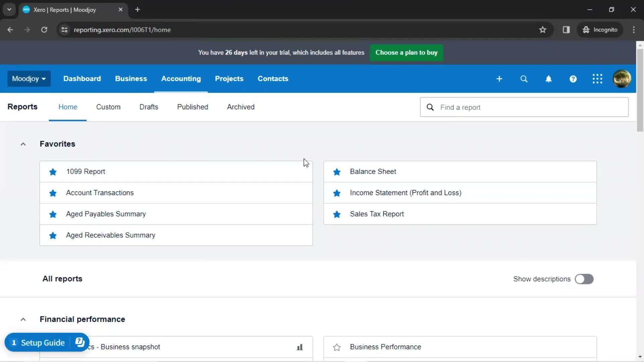Unfavorite the Sales Tax Report star
The height and width of the screenshot is (362, 644).
coord(337,214)
